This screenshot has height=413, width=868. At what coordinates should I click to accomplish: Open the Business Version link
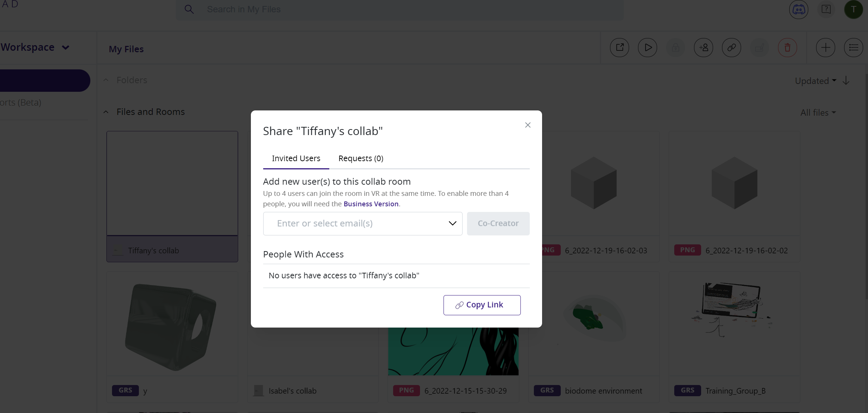pyautogui.click(x=371, y=204)
